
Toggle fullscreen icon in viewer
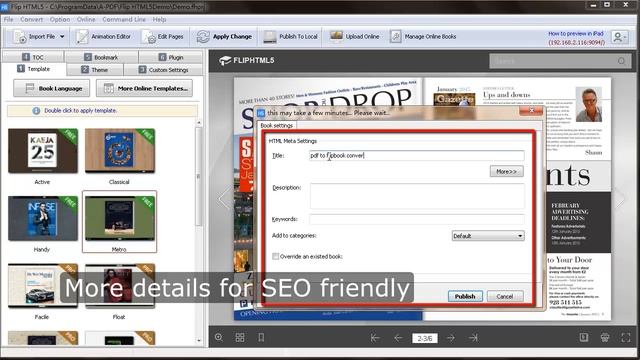click(626, 337)
